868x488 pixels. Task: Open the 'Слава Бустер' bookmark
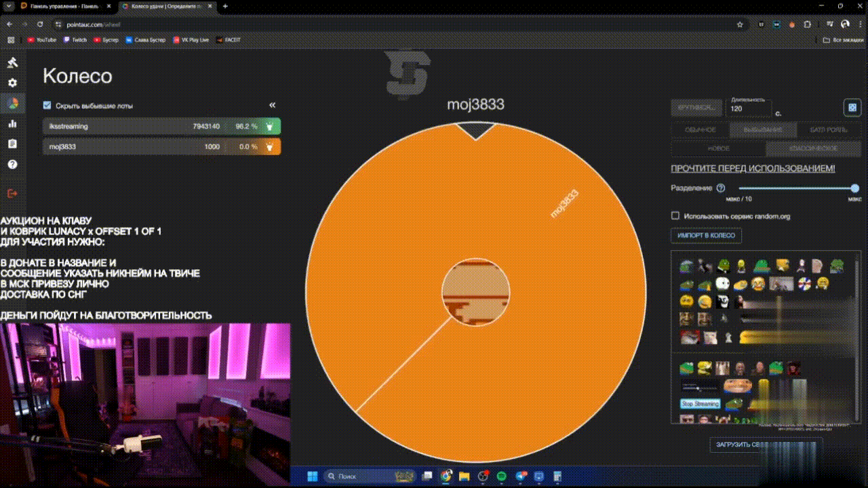146,40
